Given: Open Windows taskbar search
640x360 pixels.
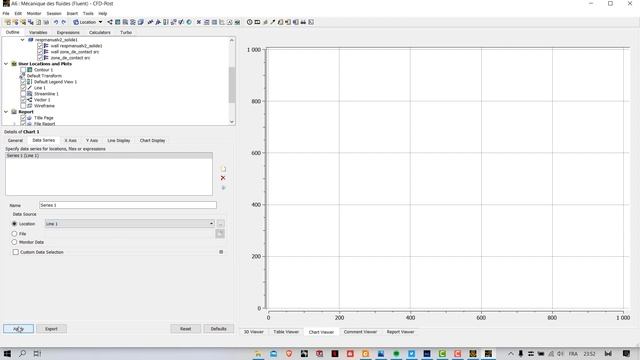Looking at the screenshot, I should 22,353.
